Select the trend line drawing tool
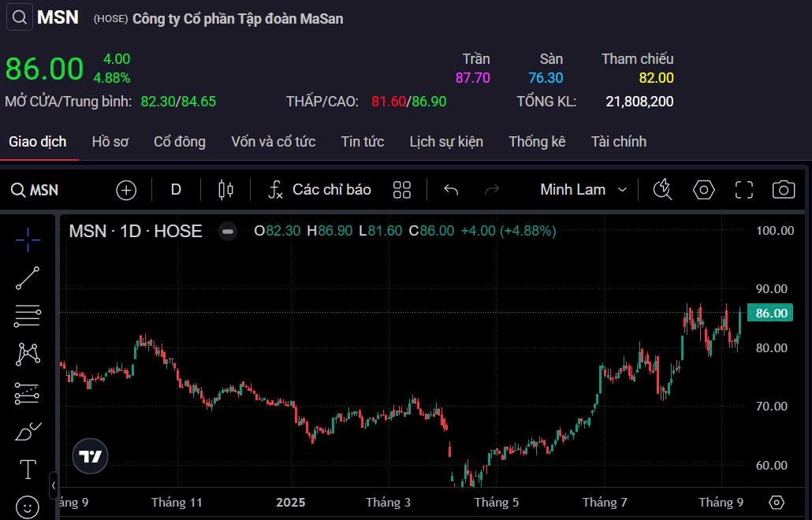Screen dimensions: 812x520 pos(28,278)
